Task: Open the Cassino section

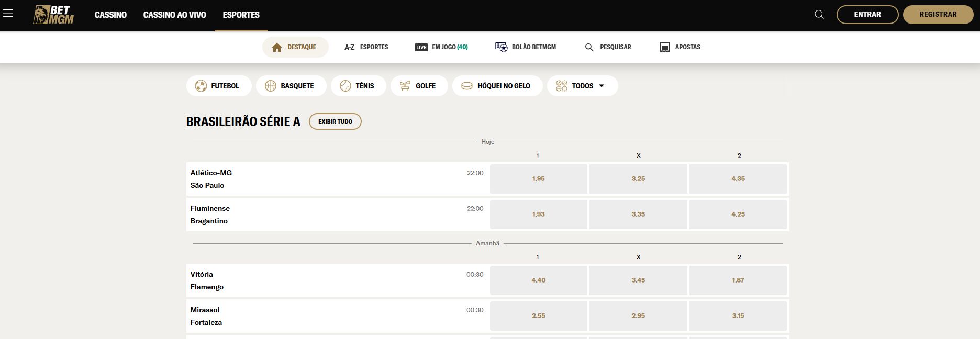Action: click(110, 15)
